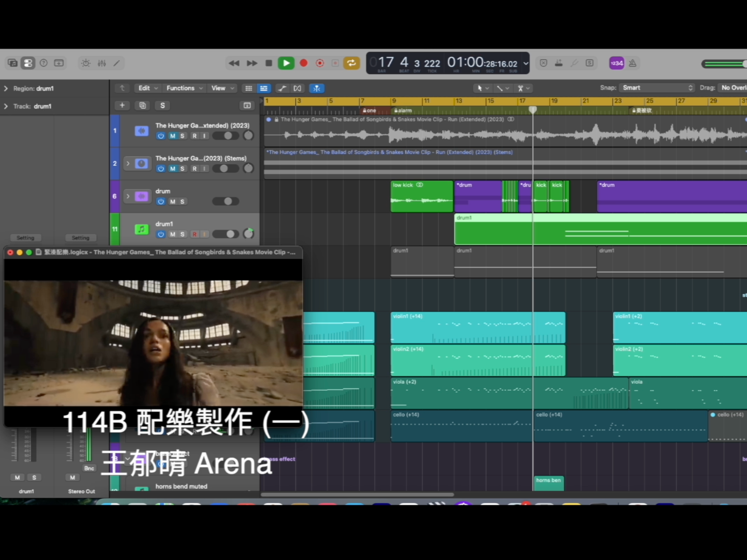
Task: Rewind the project playback
Action: click(x=234, y=63)
